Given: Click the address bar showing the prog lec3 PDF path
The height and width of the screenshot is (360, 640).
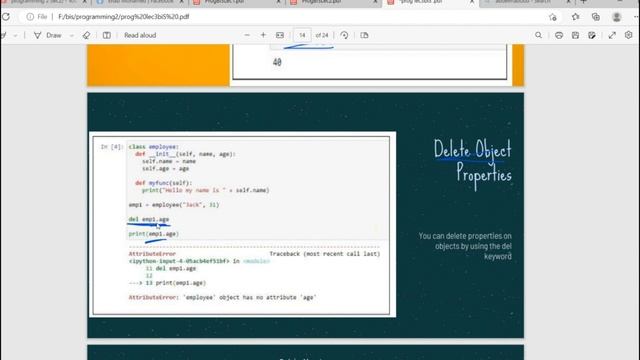Looking at the screenshot, I should [124, 17].
